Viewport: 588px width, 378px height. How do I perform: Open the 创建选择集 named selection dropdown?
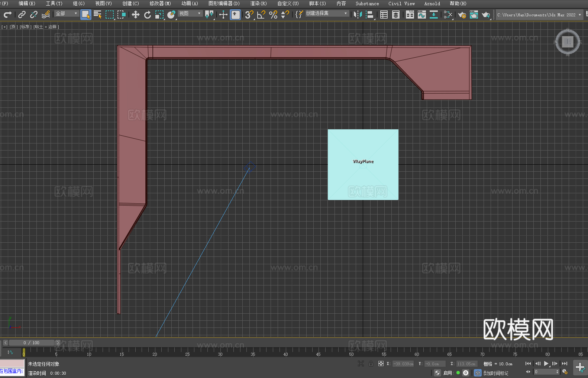327,13
